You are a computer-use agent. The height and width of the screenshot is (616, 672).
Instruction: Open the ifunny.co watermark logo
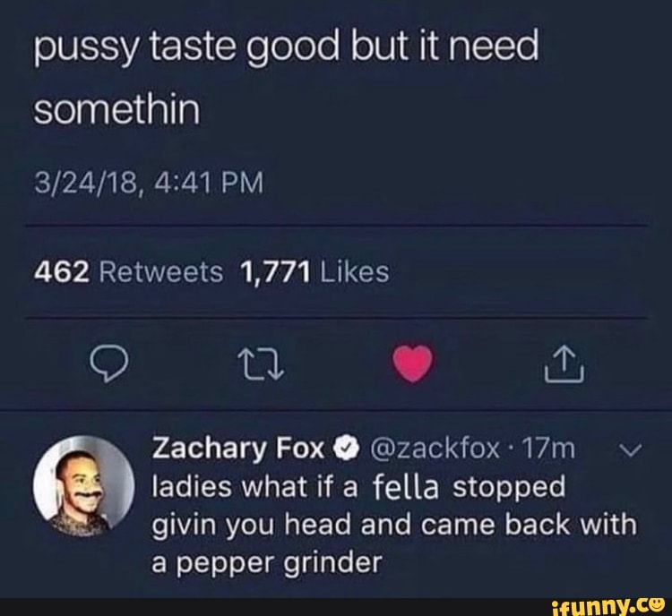click(606, 607)
